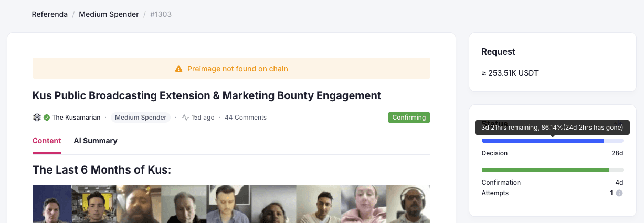Screen dimensions: 644x223
Task: Click the Attempts info icon
Action: point(619,193)
